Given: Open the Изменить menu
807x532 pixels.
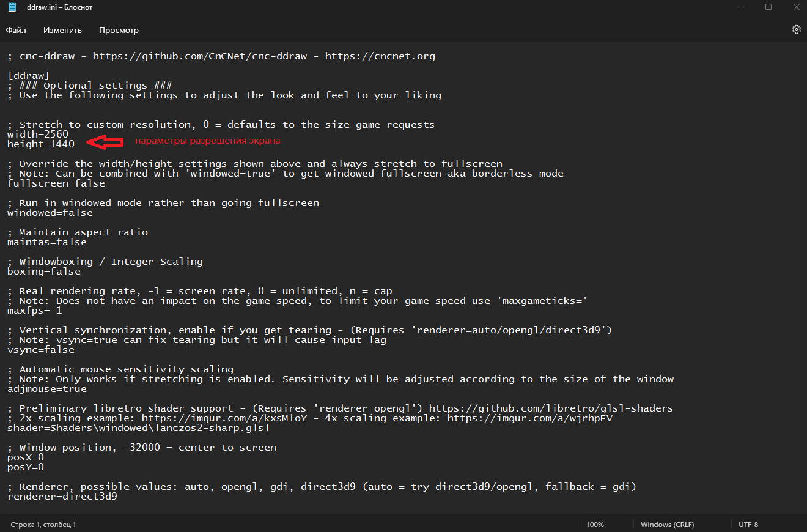Looking at the screenshot, I should click(62, 30).
